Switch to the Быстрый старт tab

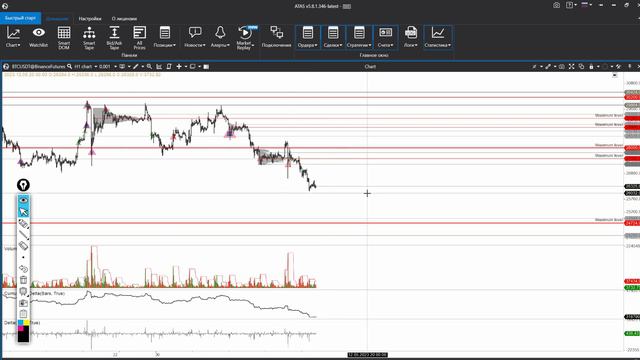coord(20,18)
